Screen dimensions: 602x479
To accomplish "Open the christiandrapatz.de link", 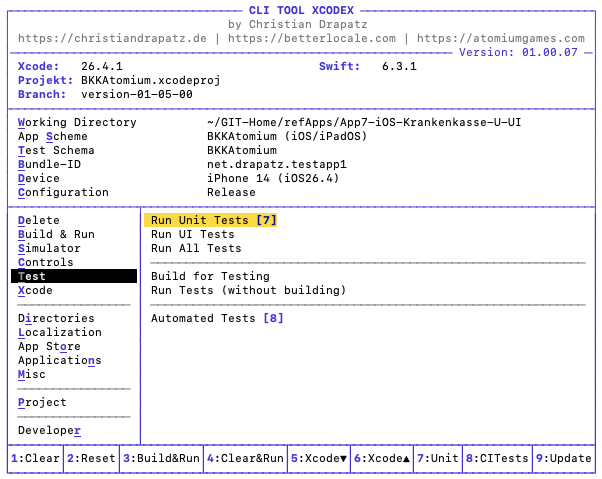I will (x=112, y=38).
